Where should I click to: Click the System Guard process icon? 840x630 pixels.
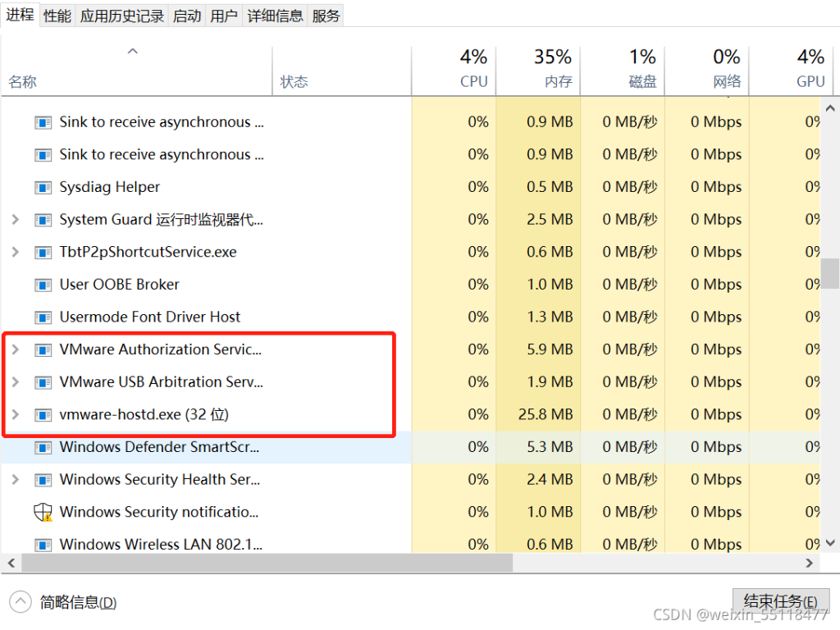click(43, 220)
